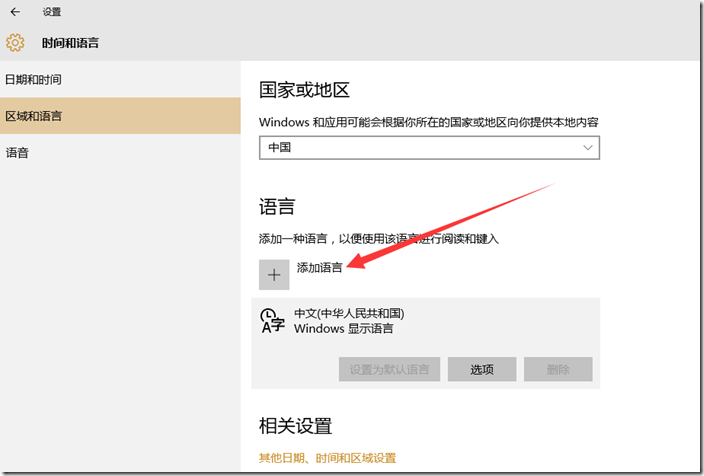Image resolution: width=704 pixels, height=476 pixels.
Task: Click the 设置为默认语言 button
Action: point(389,369)
